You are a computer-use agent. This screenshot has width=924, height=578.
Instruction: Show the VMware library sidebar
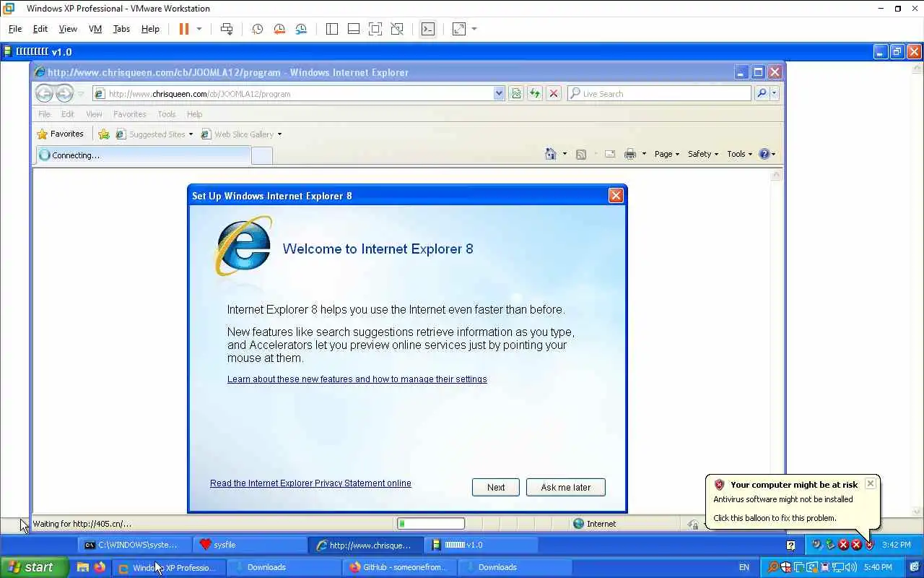tap(332, 29)
